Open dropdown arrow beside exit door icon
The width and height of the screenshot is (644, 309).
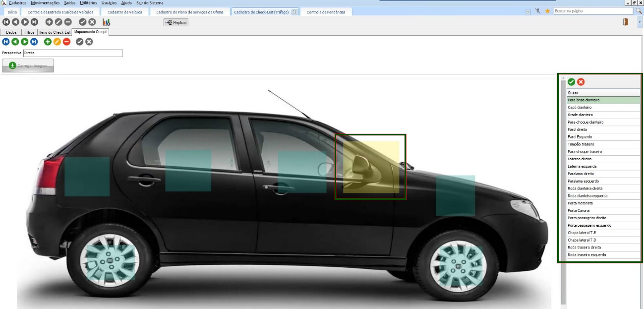point(640,22)
